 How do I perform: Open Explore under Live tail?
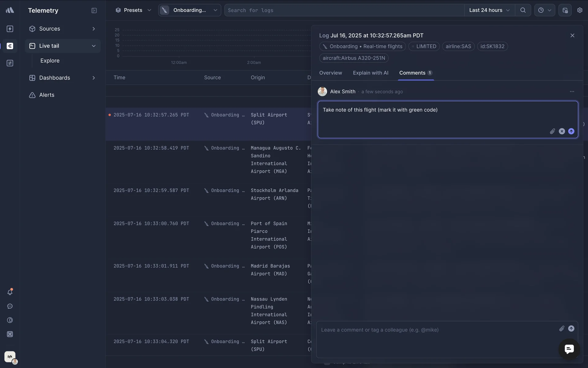click(50, 60)
